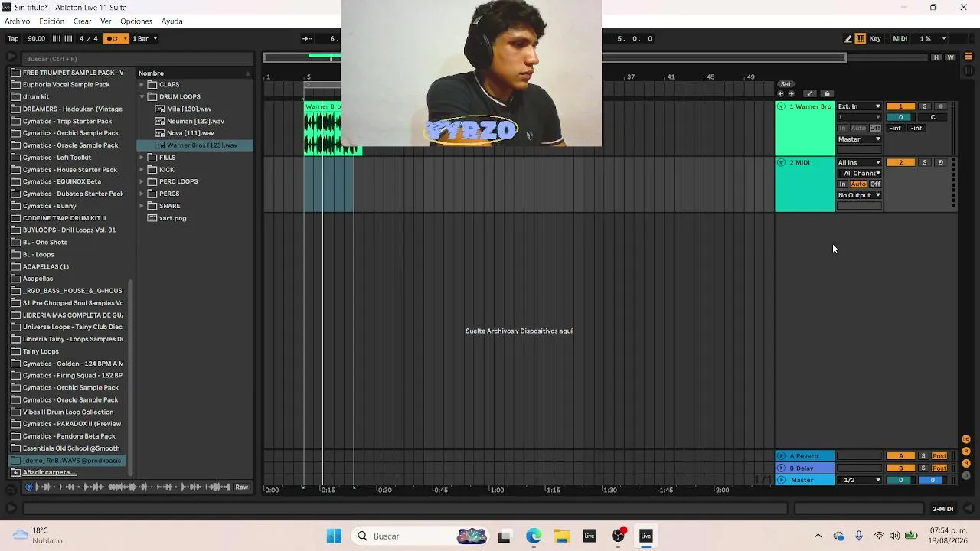This screenshot has height=551, width=980.
Task: Open the 1 Bar quantization dropdown
Action: point(144,38)
